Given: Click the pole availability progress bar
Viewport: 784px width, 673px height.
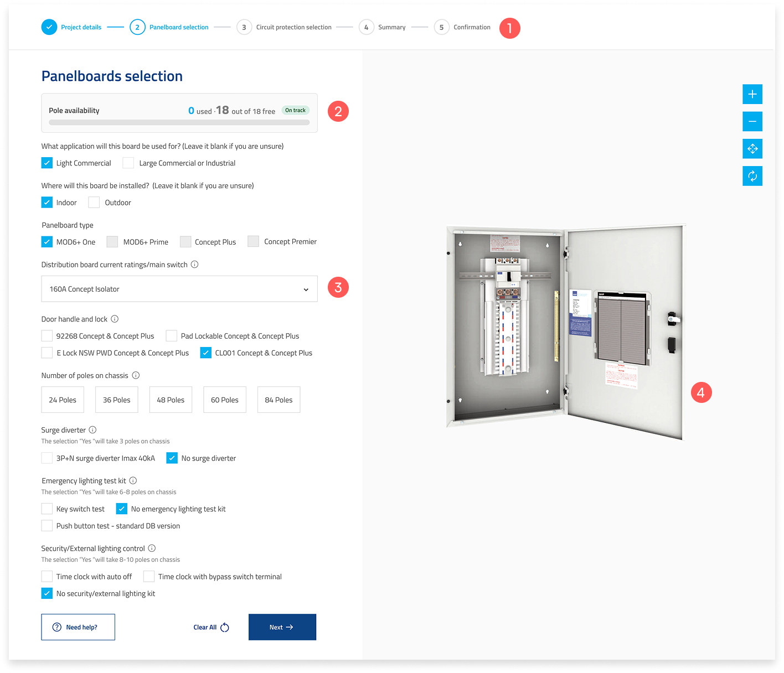Looking at the screenshot, I should 179,122.
